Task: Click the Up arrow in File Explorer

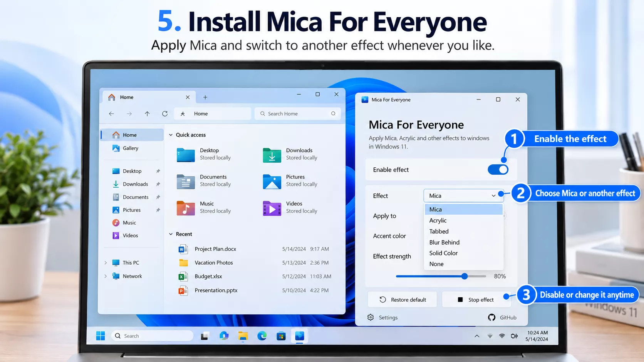Action: point(147,114)
